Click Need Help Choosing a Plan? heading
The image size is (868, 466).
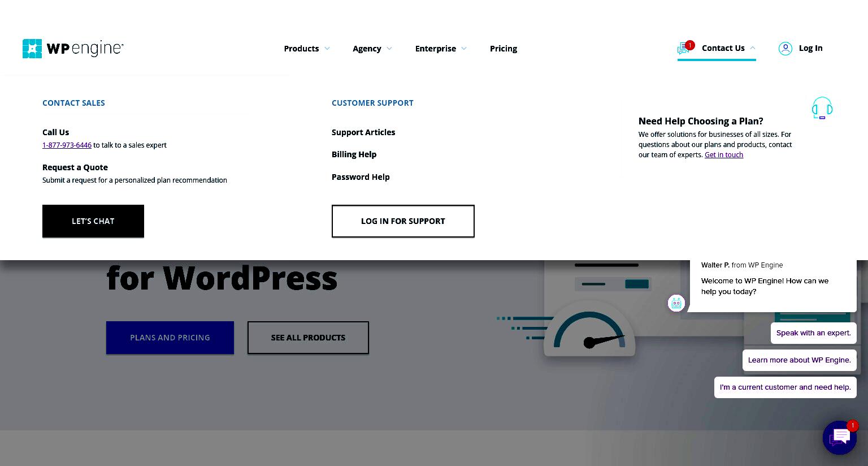click(x=701, y=121)
